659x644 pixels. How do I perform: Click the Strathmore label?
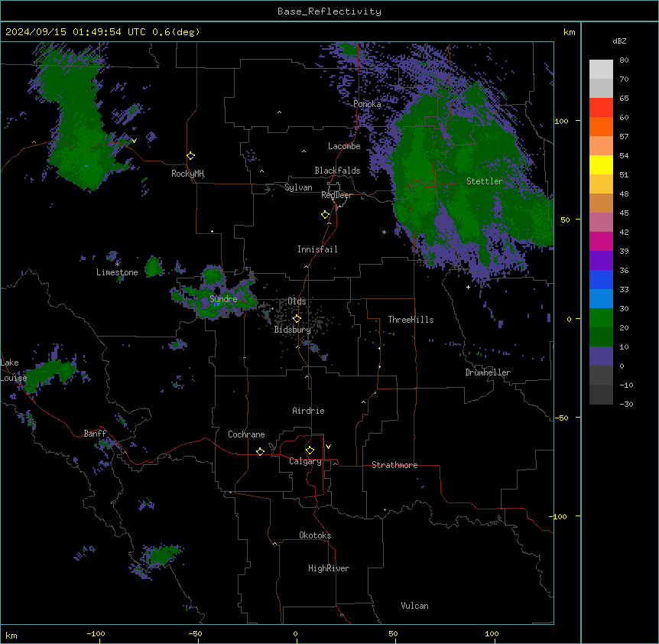click(394, 465)
